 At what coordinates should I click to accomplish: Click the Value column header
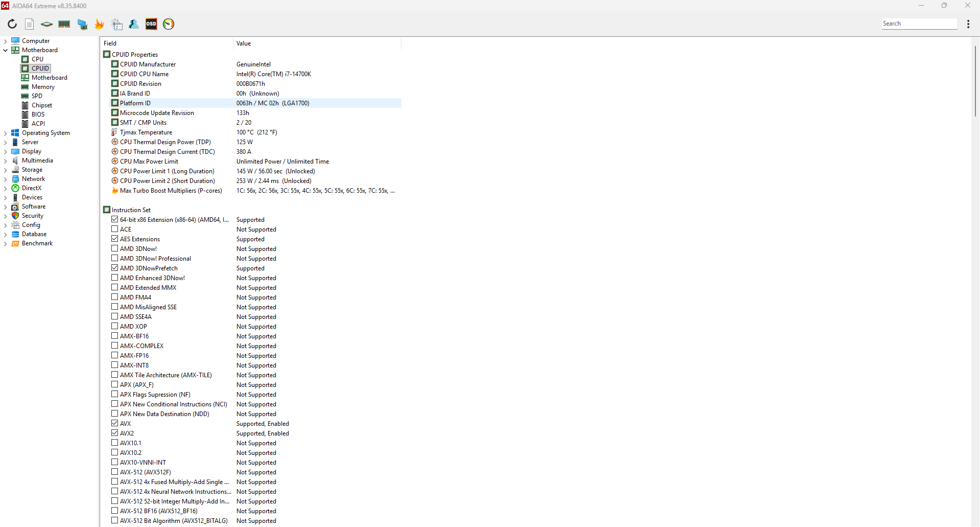(317, 43)
